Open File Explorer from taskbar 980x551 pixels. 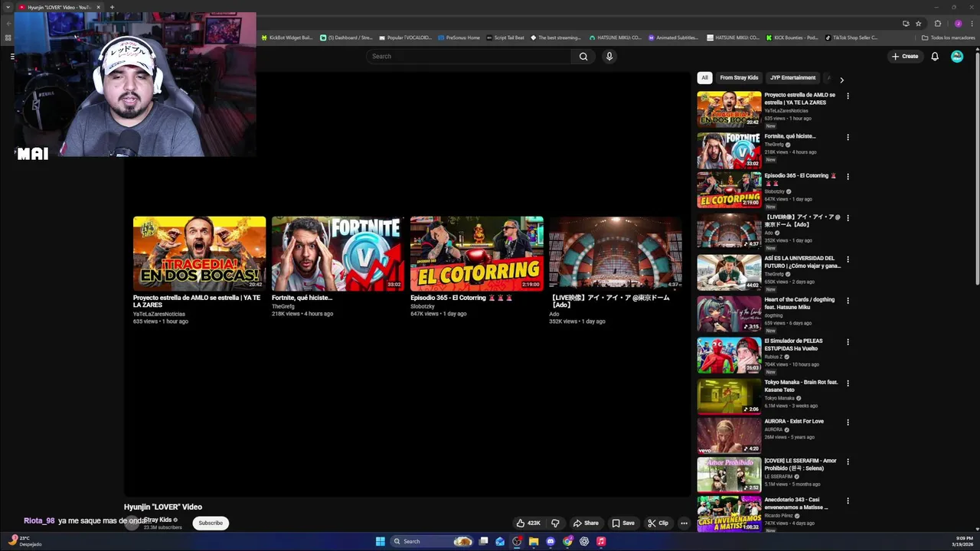click(x=534, y=541)
